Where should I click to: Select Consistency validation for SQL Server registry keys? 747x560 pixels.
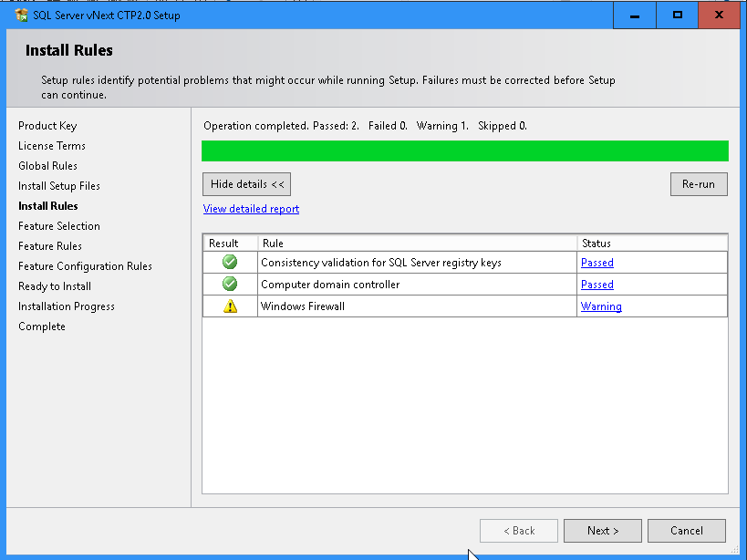click(381, 263)
